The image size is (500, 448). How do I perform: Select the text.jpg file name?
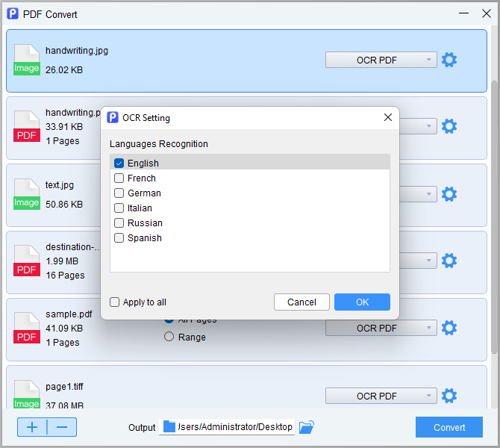(60, 185)
